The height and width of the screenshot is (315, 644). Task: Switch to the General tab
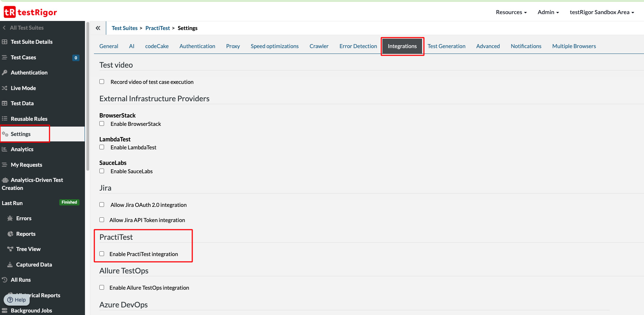click(109, 46)
